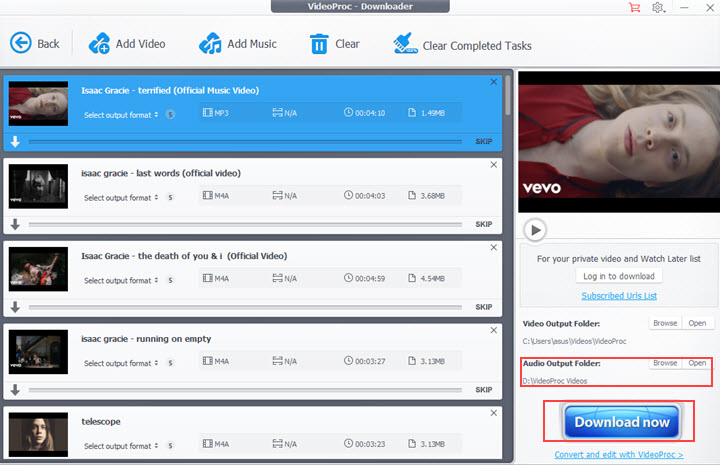This screenshot has width=720, height=465.
Task: Click the download arrow for 'the death of you & i'
Action: coord(15,307)
